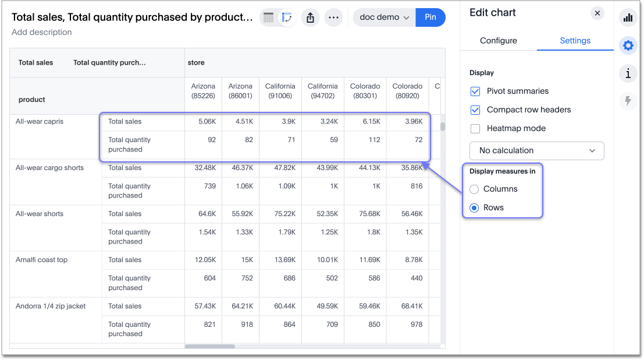Open chart type icon in sidebar
The height and width of the screenshot is (360, 644).
coord(628,17)
